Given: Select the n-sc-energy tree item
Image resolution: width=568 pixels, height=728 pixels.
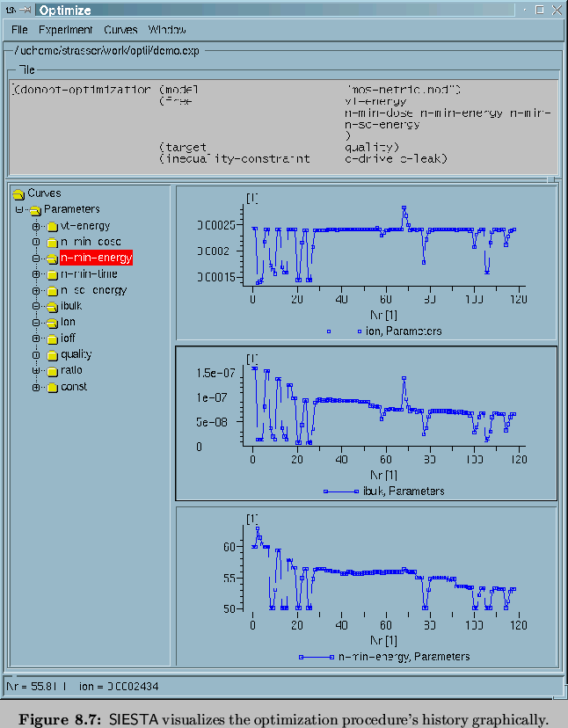Looking at the screenshot, I should (x=93, y=290).
